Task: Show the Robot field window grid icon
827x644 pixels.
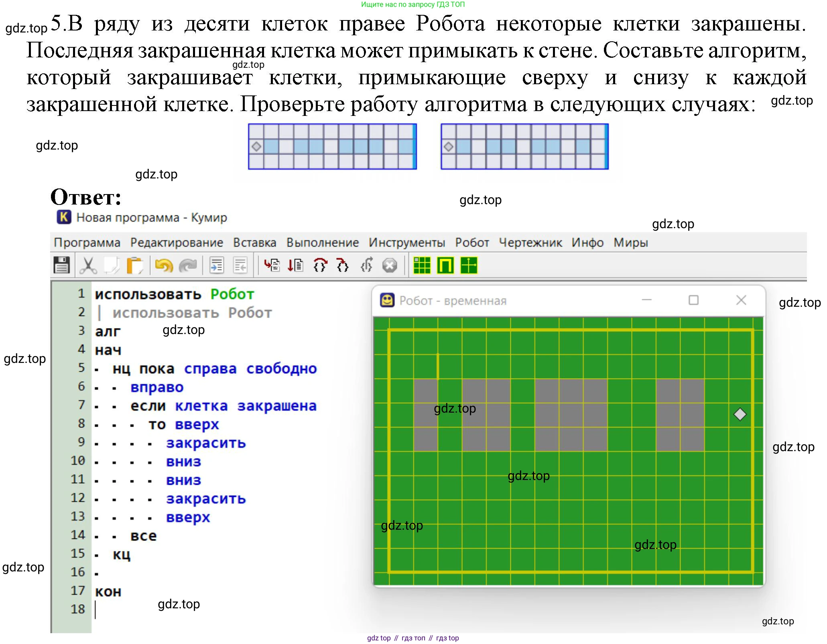Action: click(x=422, y=265)
